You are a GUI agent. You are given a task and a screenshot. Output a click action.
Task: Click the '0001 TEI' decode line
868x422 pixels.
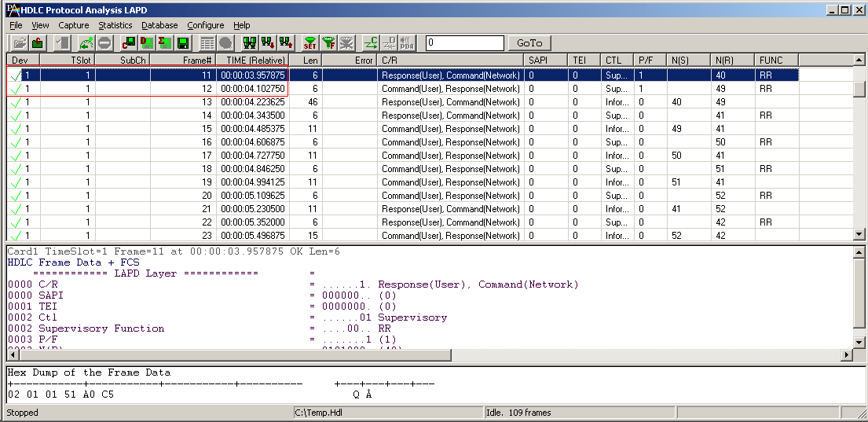pos(202,306)
